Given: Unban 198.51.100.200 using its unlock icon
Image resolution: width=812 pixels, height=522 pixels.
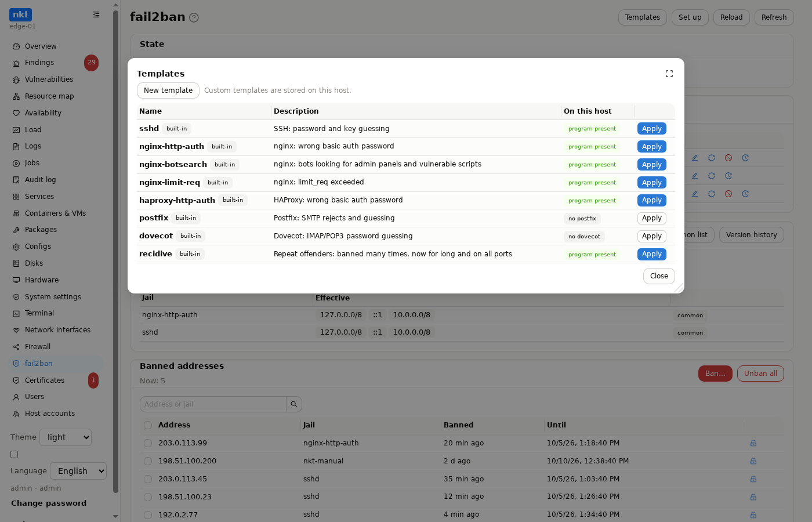Looking at the screenshot, I should [x=753, y=461].
